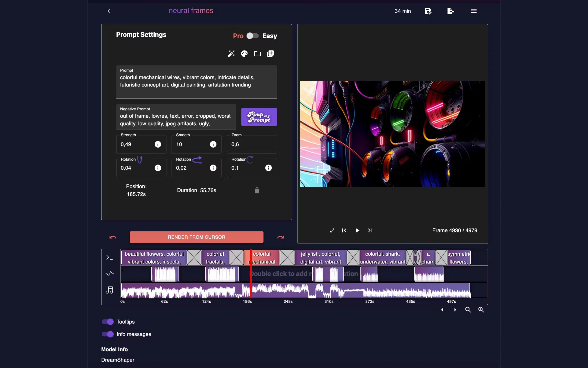
Task: Select the prompt track terminal icon
Action: click(109, 257)
